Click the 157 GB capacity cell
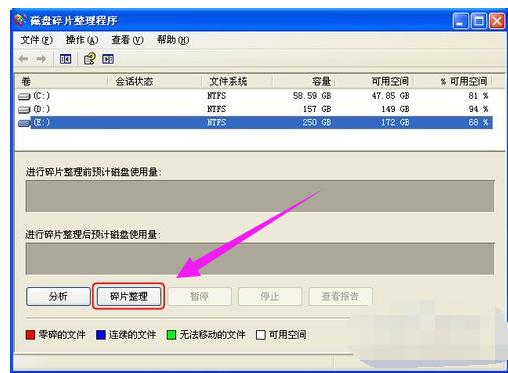 317,109
